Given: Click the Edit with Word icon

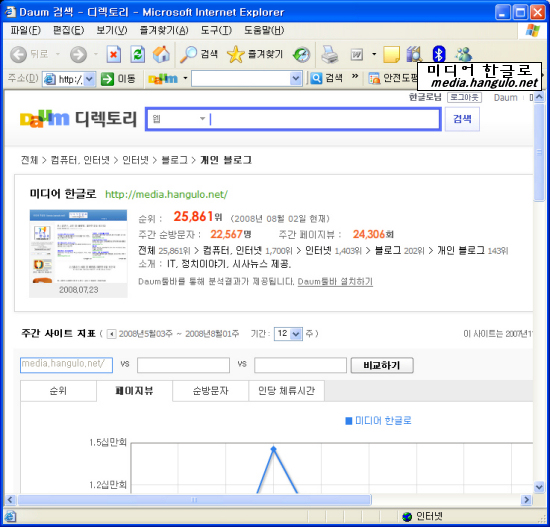Looking at the screenshot, I should pyautogui.click(x=357, y=54).
